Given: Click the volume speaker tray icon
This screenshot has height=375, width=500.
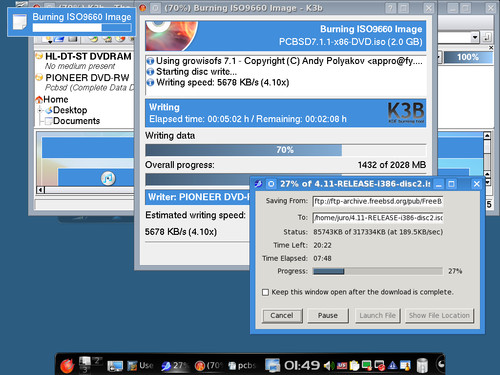Looking at the screenshot, I should point(328,366).
